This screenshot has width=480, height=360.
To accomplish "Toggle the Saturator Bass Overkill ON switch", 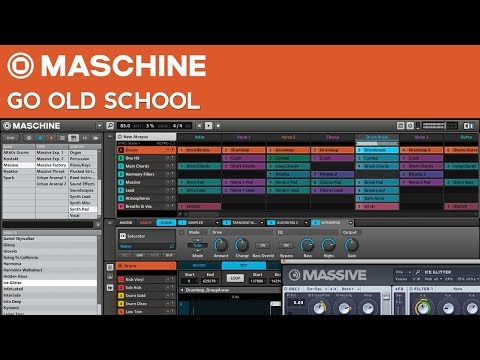I will point(263,245).
